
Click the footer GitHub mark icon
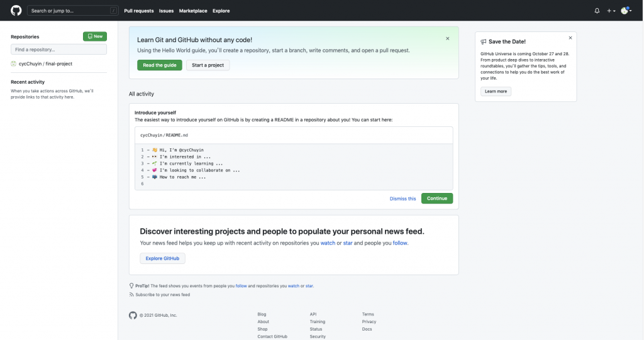(133, 315)
